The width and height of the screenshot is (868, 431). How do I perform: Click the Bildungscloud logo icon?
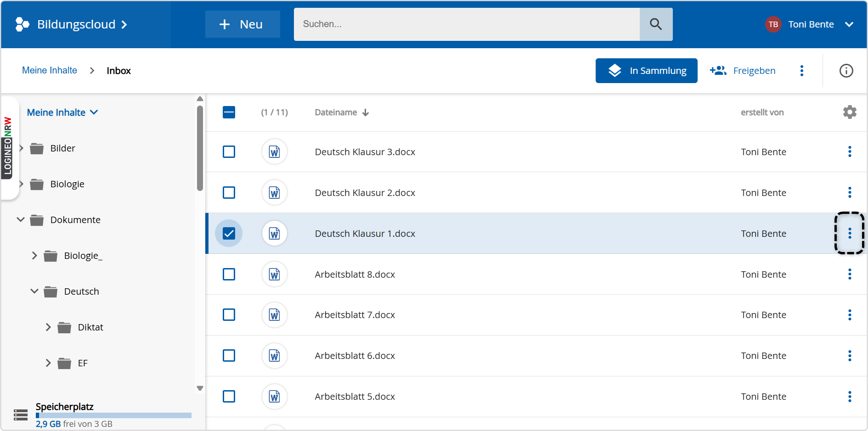pos(22,24)
